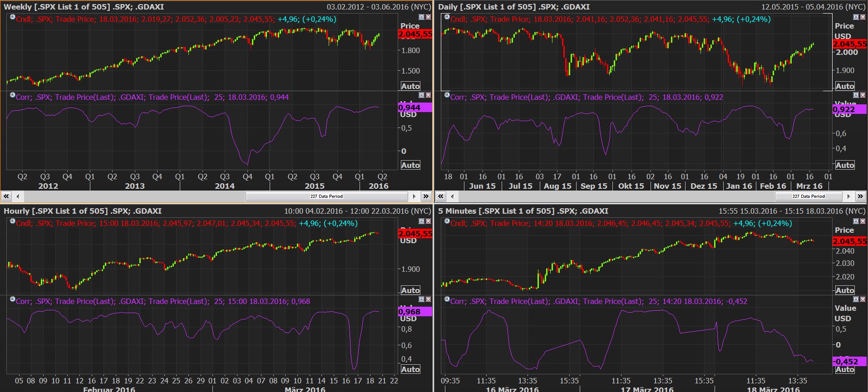
Task: Step left one notch in Weekly chart scrollbar
Action: click(18, 196)
